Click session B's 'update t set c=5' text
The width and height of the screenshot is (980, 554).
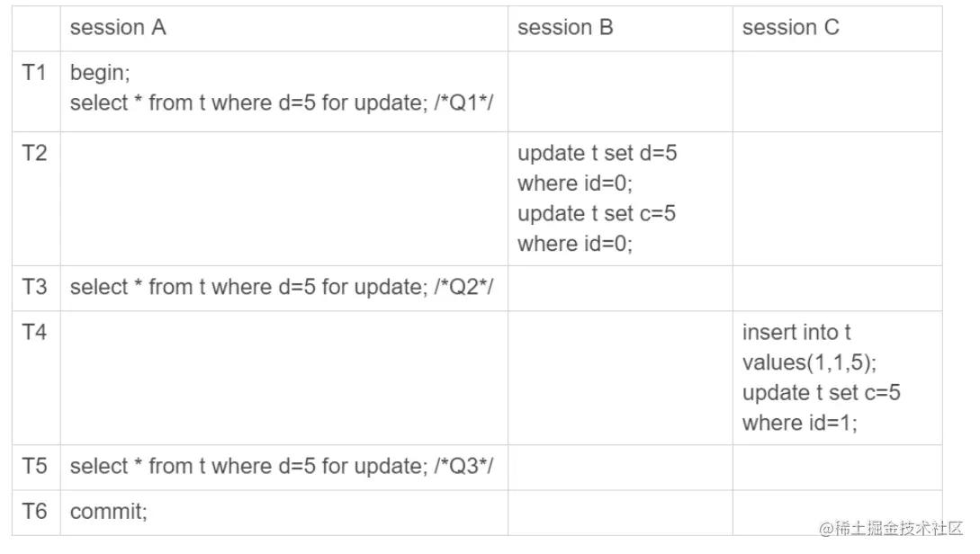pos(597,213)
